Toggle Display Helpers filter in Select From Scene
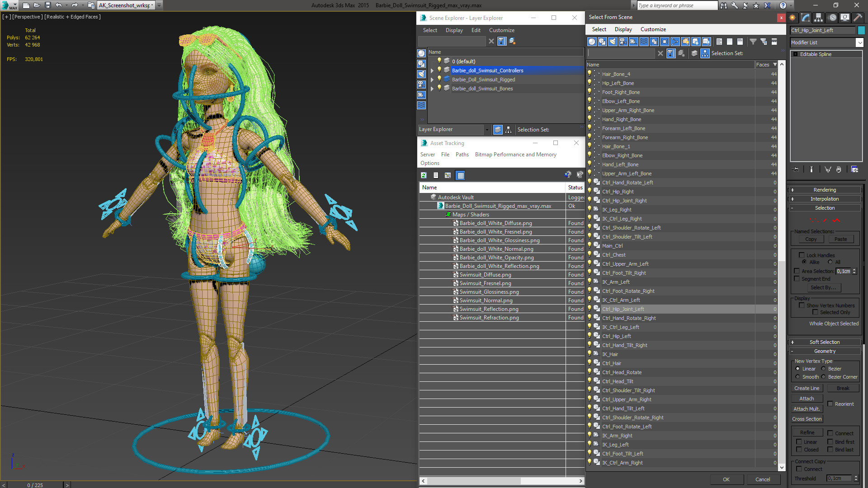This screenshot has width=868, height=488. tap(633, 42)
